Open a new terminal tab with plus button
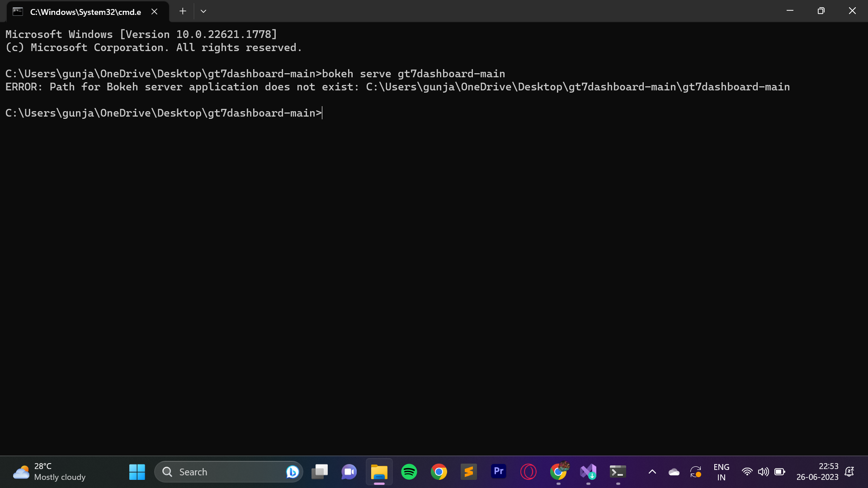 (182, 11)
